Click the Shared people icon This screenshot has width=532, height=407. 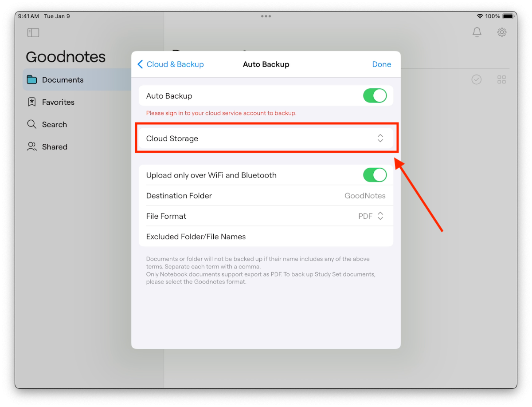[32, 147]
